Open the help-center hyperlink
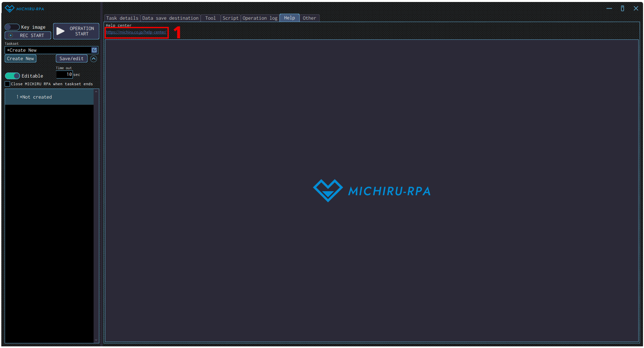 point(136,32)
